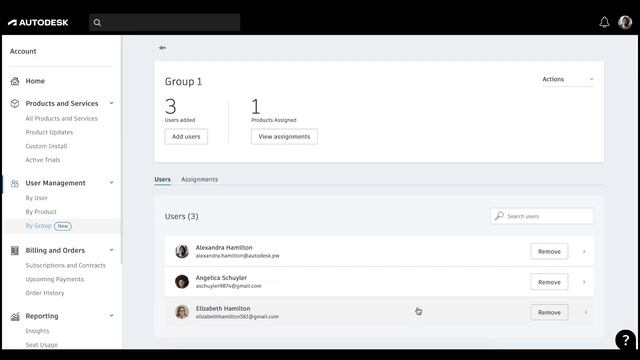Image resolution: width=640 pixels, height=360 pixels.
Task: Open Subscriptions and Contracts
Action: [65, 265]
